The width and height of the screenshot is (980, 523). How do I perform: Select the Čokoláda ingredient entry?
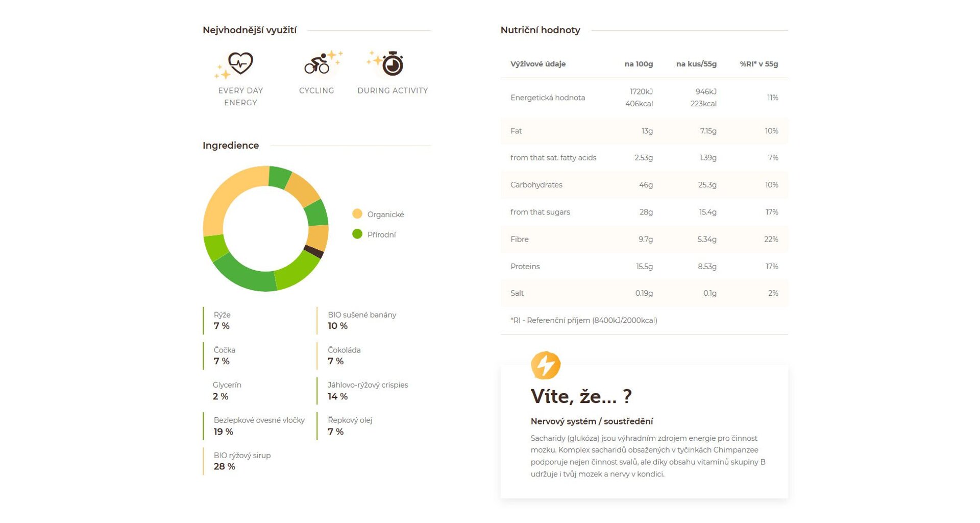coord(344,356)
